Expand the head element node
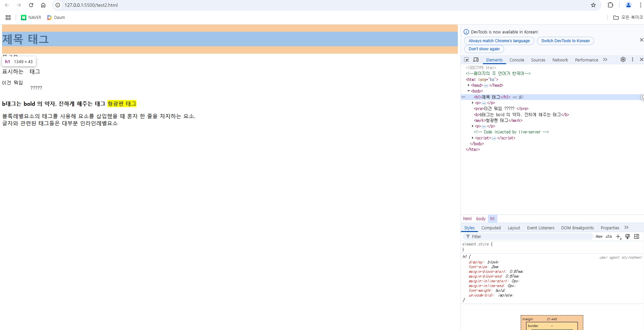Screen dimensions: 644x330 469,85
